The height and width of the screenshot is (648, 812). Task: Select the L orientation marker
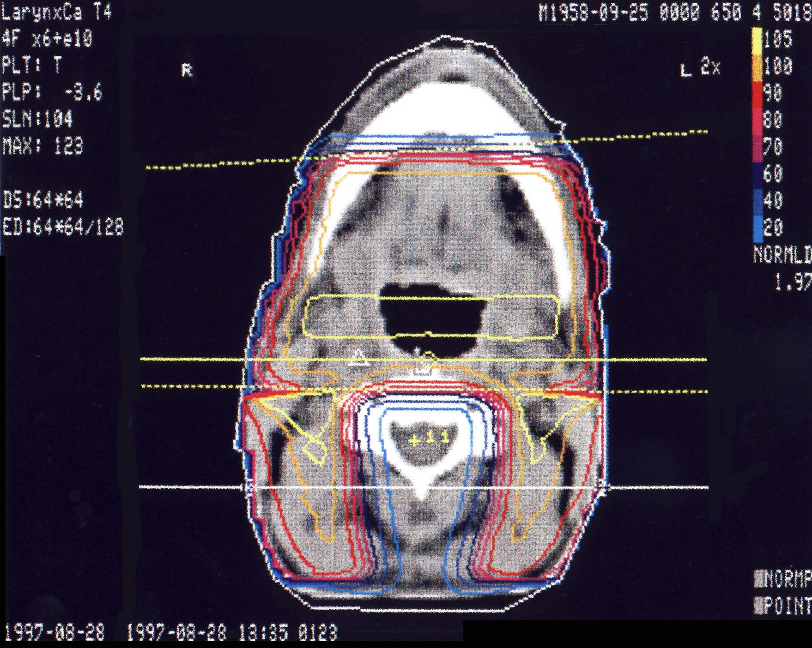click(x=686, y=71)
